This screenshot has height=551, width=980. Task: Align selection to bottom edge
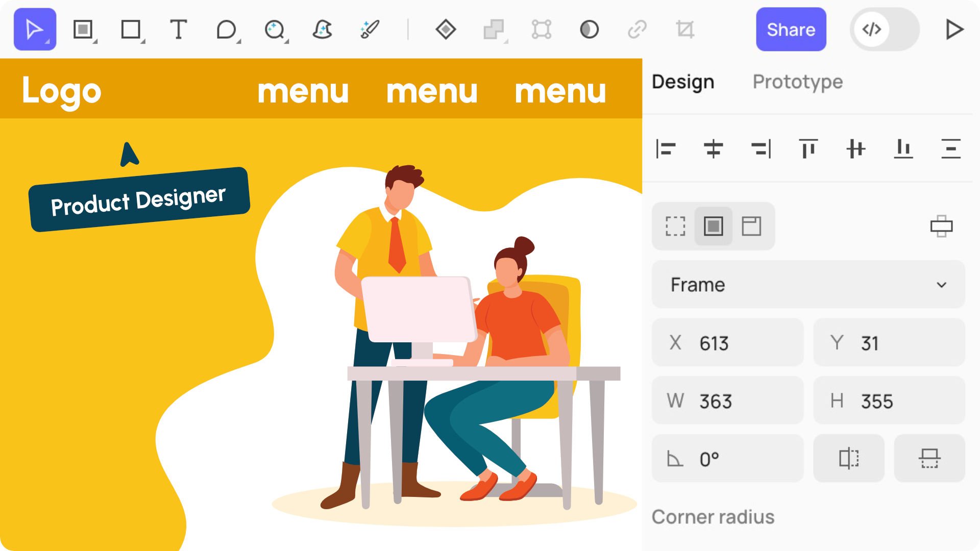[903, 149]
